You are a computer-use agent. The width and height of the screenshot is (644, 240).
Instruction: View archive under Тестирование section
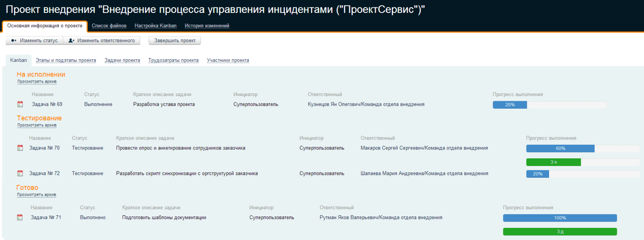(37, 125)
